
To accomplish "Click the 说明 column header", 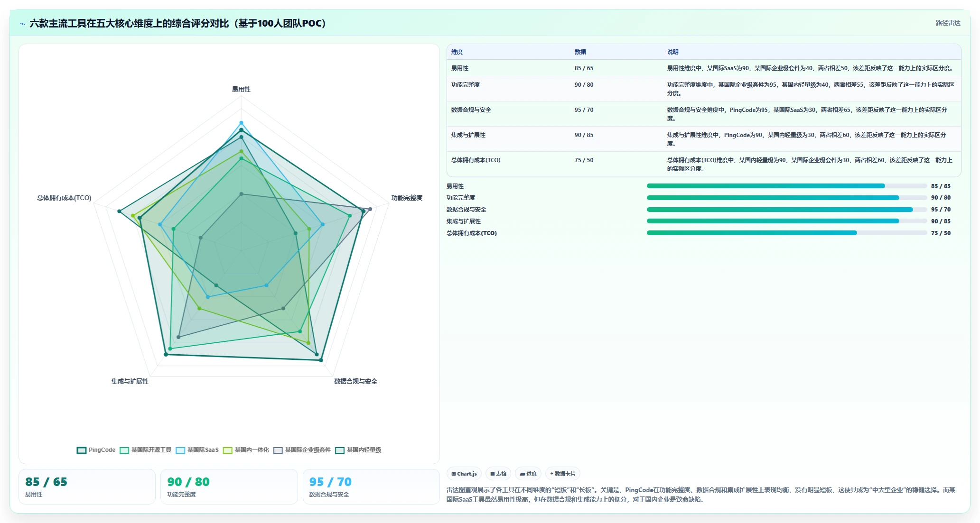I will (x=673, y=52).
